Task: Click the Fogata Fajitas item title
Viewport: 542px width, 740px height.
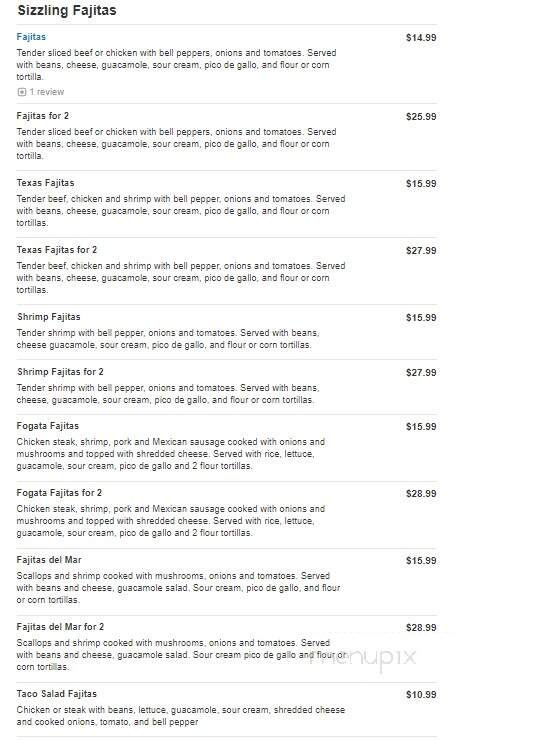Action: pyautogui.click(x=48, y=426)
